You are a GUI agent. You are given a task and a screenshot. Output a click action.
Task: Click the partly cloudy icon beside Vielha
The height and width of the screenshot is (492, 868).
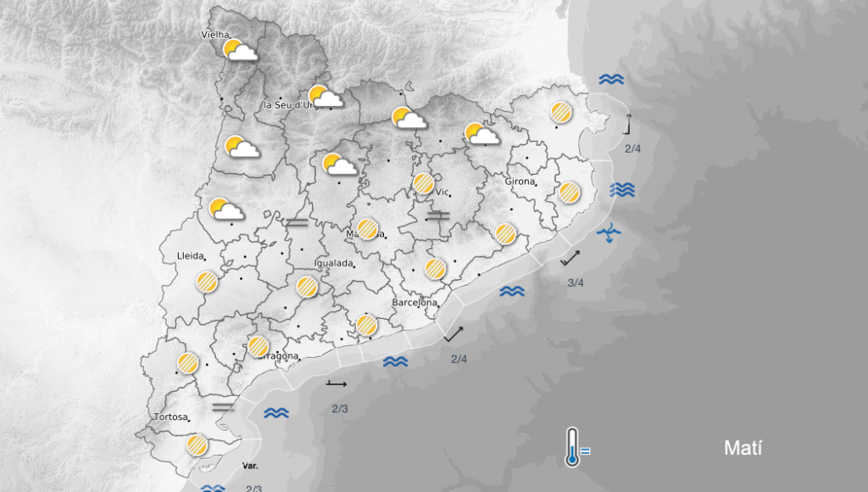240,51
